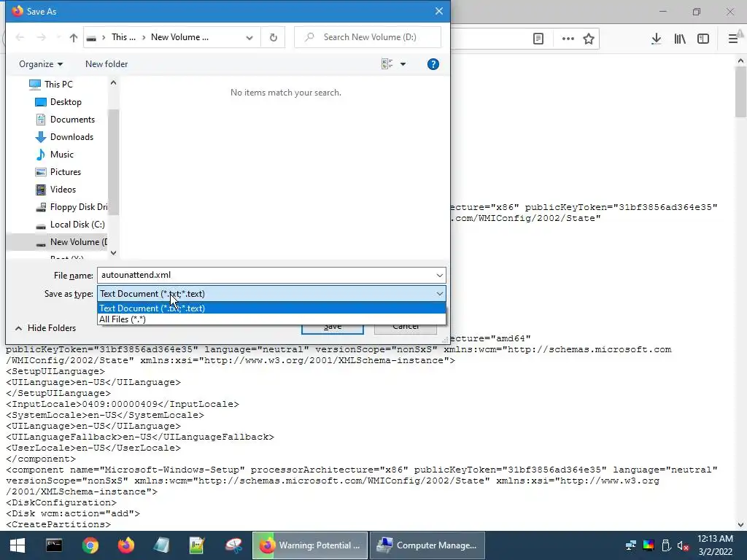This screenshot has width=747, height=560.
Task: Close the Save As dialog
Action: 438,11
